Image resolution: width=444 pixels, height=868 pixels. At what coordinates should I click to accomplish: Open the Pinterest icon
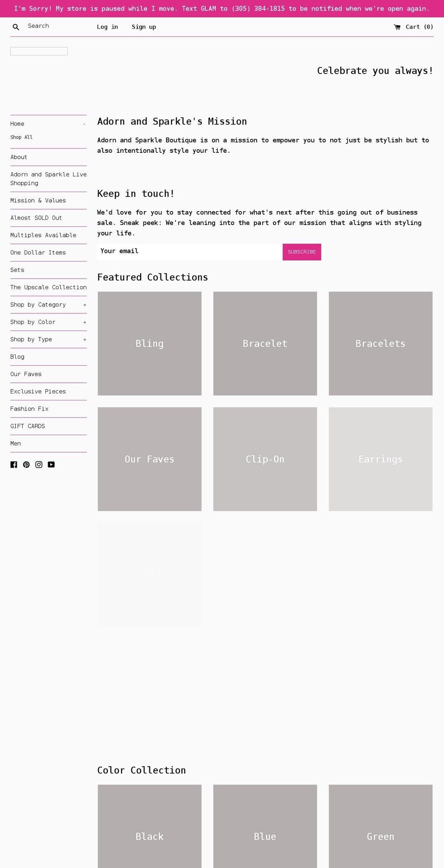pos(26,464)
